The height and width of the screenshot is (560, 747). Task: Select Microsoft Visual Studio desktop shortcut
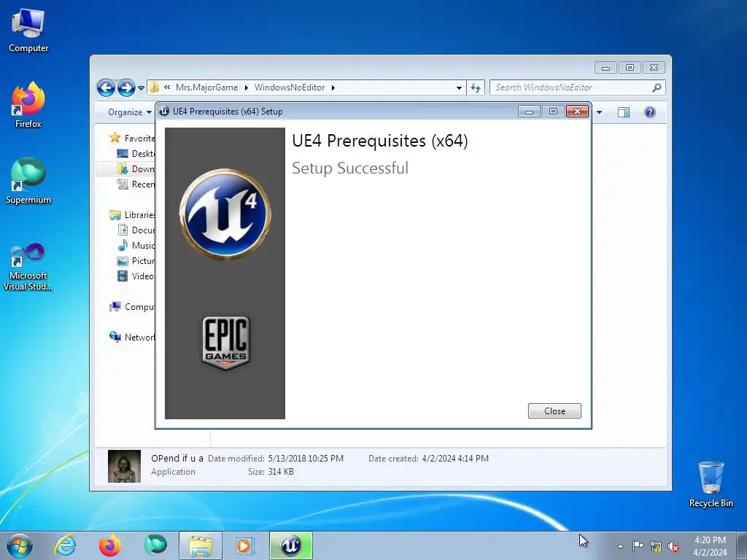point(28,267)
